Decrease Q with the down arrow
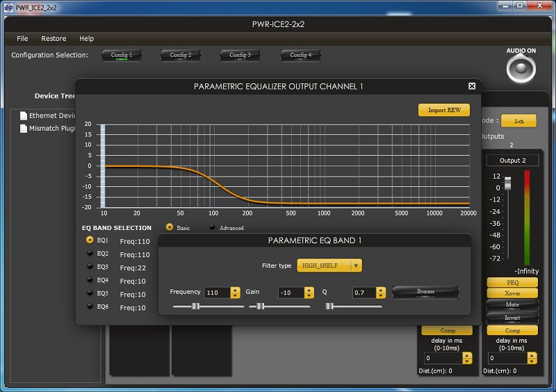 pos(381,295)
